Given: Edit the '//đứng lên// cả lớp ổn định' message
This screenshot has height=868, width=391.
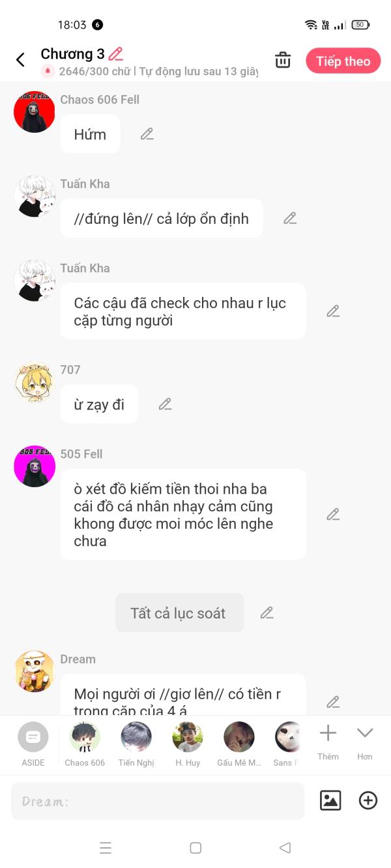Looking at the screenshot, I should pyautogui.click(x=290, y=218).
